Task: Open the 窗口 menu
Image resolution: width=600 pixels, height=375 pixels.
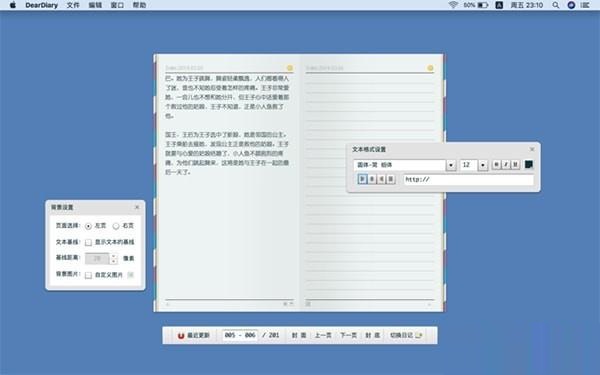Action: click(117, 5)
